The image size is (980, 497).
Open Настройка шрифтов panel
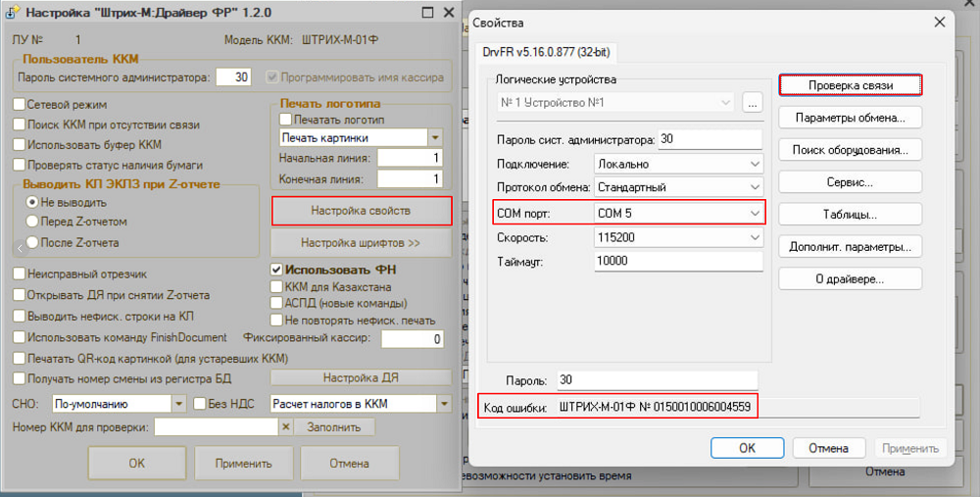coord(361,242)
